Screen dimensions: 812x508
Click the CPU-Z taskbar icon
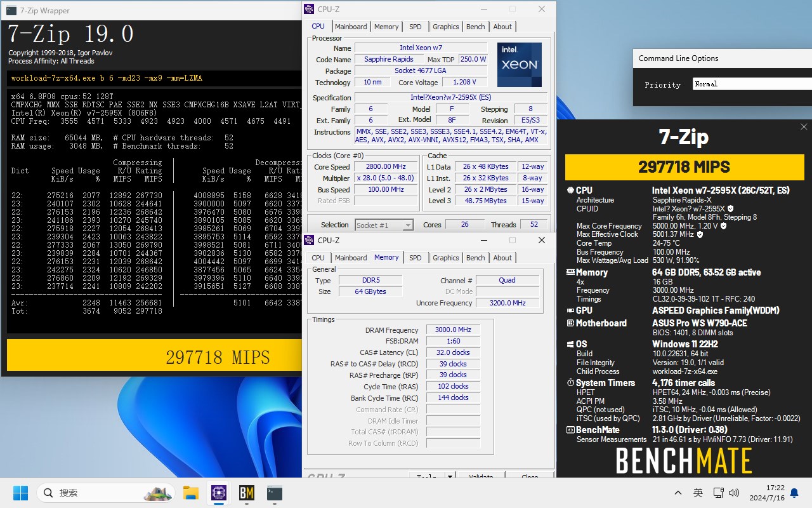218,493
